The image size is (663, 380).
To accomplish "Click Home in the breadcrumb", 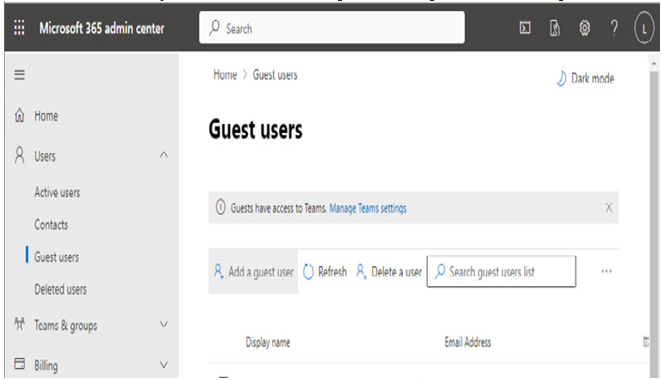I will [x=225, y=75].
